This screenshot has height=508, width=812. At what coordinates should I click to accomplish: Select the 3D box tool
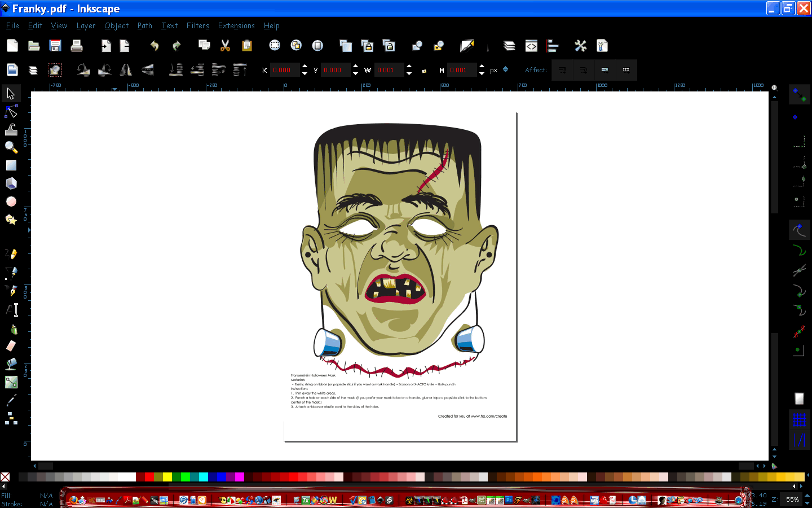pos(11,183)
